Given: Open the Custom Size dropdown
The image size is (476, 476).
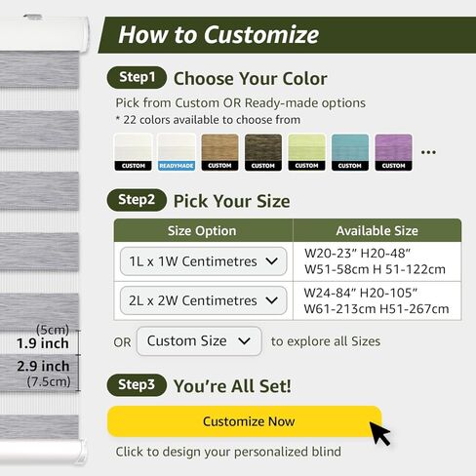Looking at the screenshot, I should click(199, 341).
